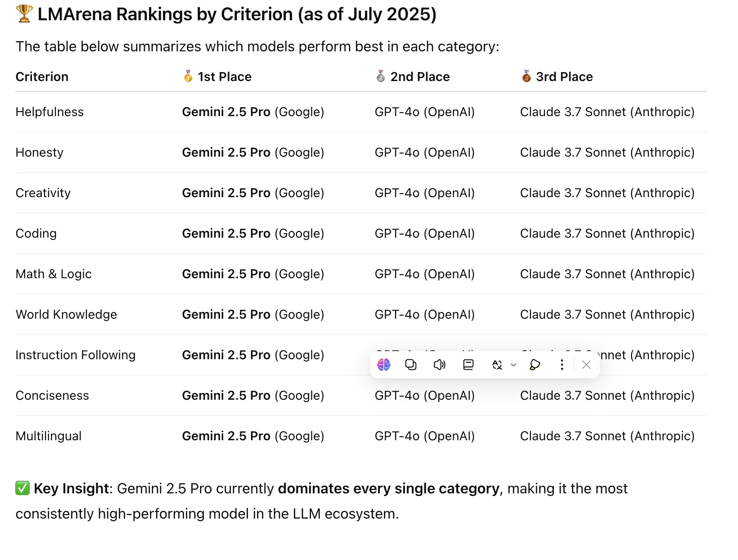The image size is (738, 560).
Task: Open the book-shaped dictionary icon
Action: (x=468, y=365)
